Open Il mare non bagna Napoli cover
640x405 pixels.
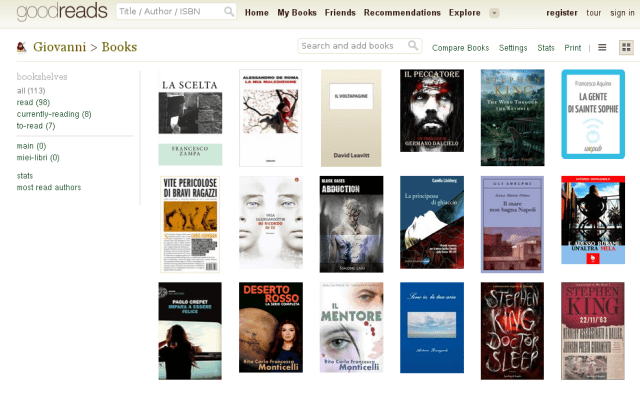513,224
